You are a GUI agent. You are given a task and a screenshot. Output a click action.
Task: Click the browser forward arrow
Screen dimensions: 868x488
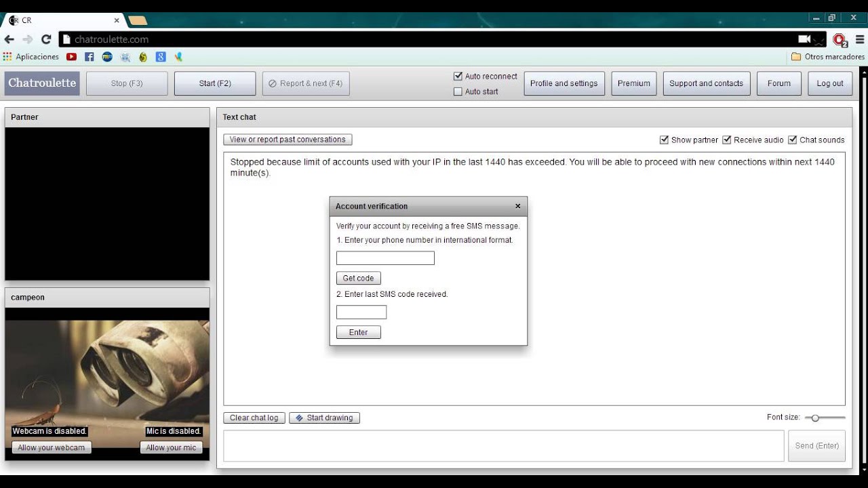coord(28,39)
